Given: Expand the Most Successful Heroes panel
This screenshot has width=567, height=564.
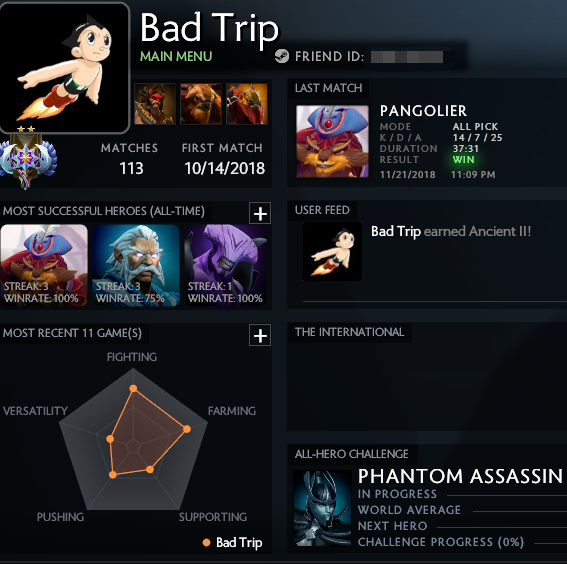Looking at the screenshot, I should [x=260, y=214].
